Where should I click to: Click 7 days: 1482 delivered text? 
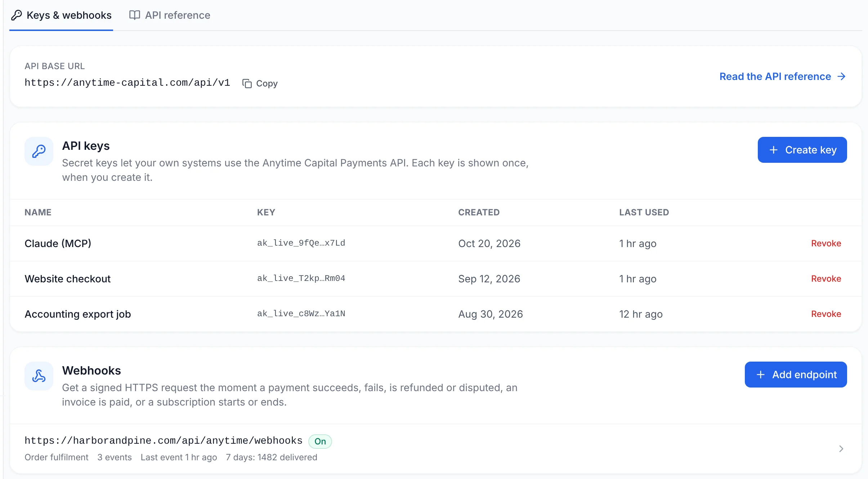point(272,457)
